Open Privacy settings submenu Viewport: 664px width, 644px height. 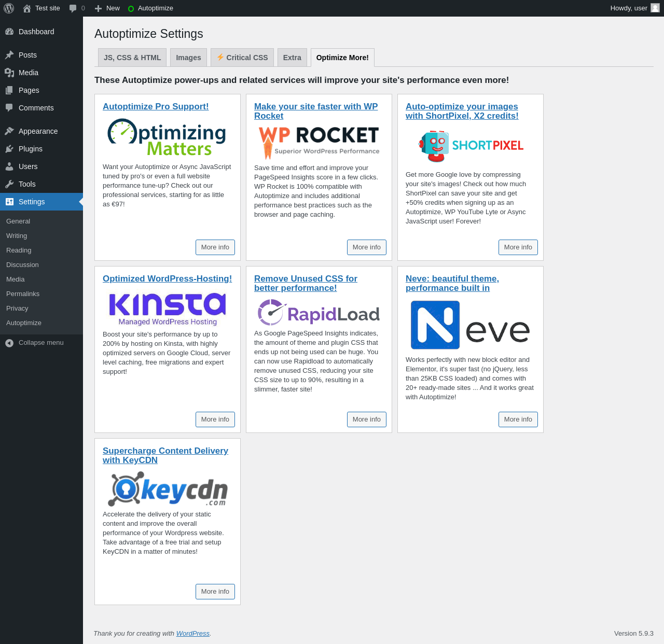click(x=17, y=309)
